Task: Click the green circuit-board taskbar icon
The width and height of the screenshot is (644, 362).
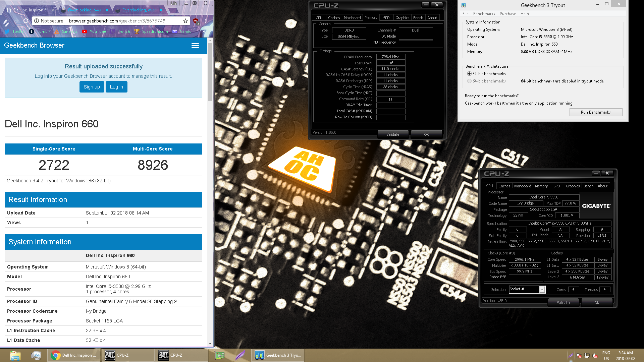Action: [220, 355]
